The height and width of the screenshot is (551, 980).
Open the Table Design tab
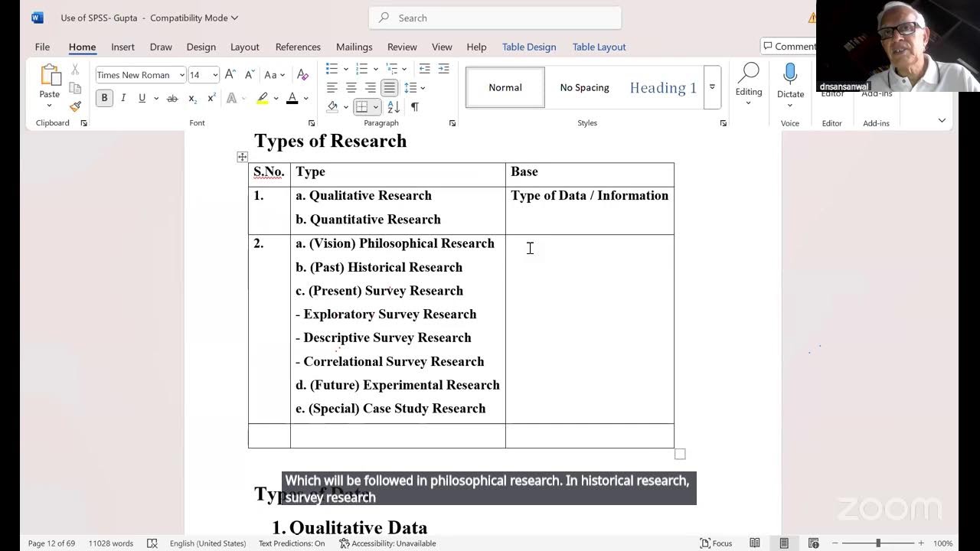[x=529, y=47]
